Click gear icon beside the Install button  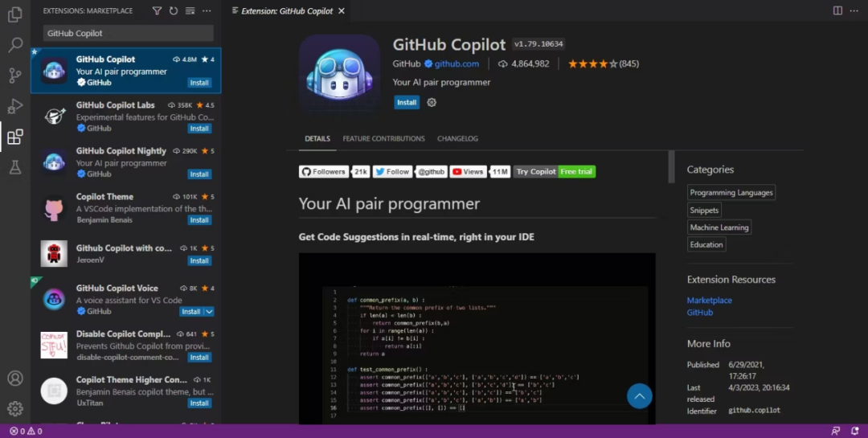point(432,103)
